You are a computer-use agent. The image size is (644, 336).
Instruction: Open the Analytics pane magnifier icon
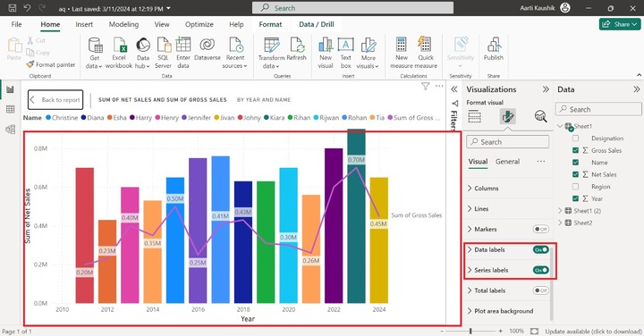(x=541, y=116)
